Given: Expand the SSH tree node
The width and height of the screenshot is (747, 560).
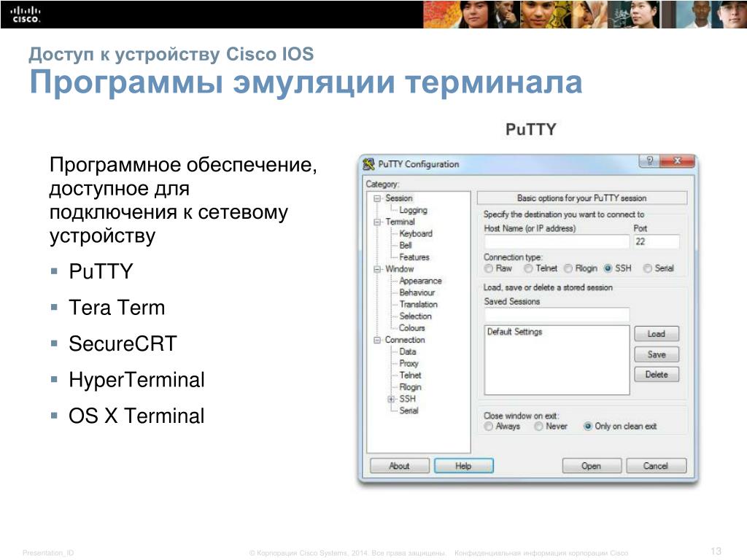Looking at the screenshot, I should (391, 399).
